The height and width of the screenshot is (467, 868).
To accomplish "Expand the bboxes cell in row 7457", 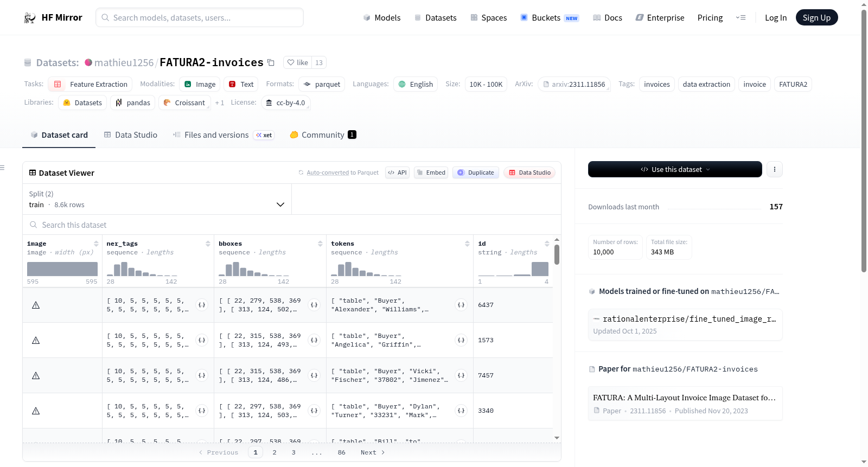I will tap(314, 375).
